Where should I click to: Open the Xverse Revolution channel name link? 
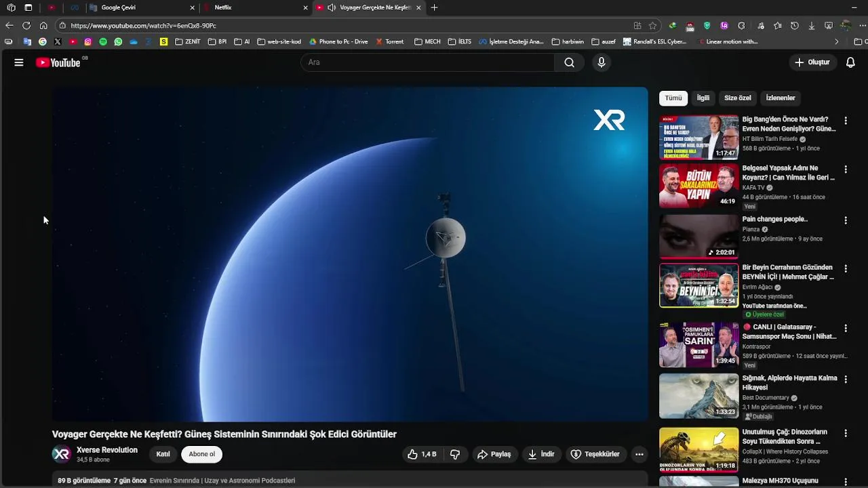tap(107, 450)
